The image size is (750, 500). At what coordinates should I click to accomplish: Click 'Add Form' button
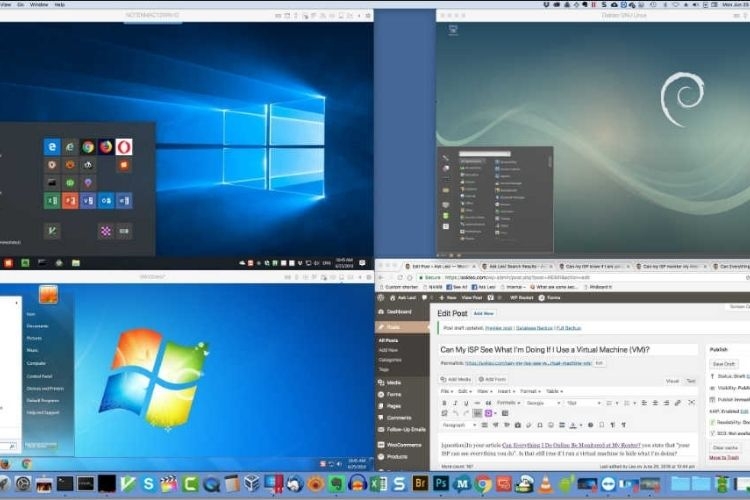(x=492, y=379)
